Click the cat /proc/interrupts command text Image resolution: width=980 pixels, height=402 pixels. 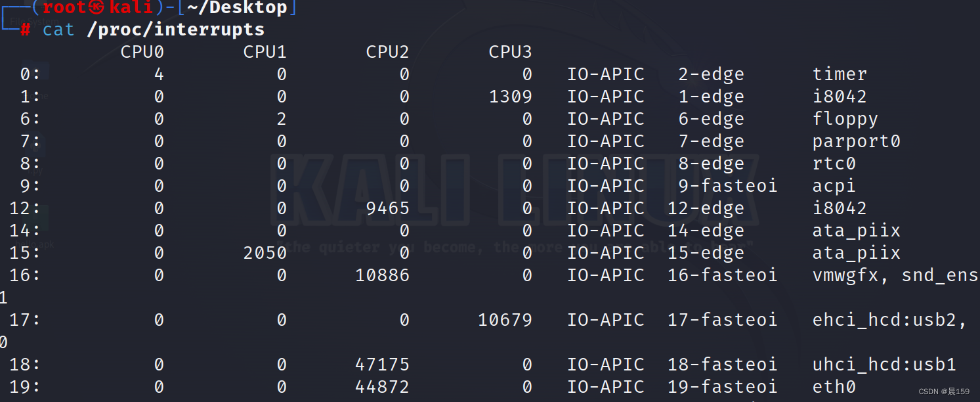(152, 30)
